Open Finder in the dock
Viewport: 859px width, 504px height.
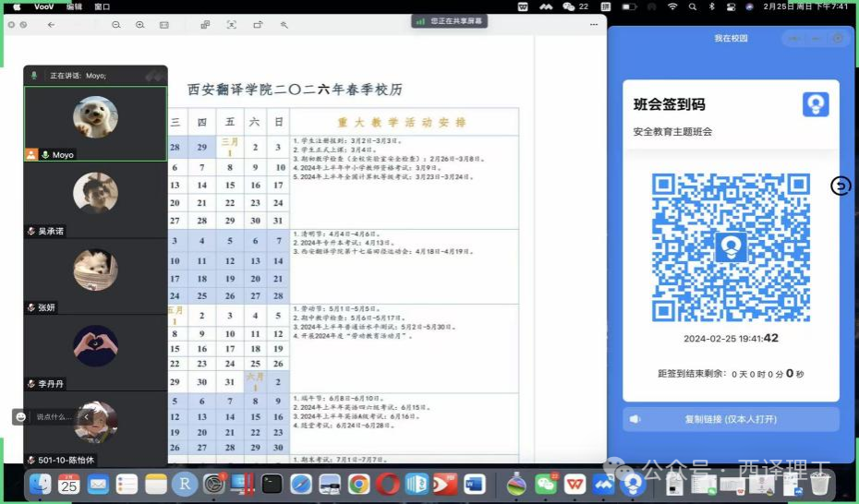point(40,483)
